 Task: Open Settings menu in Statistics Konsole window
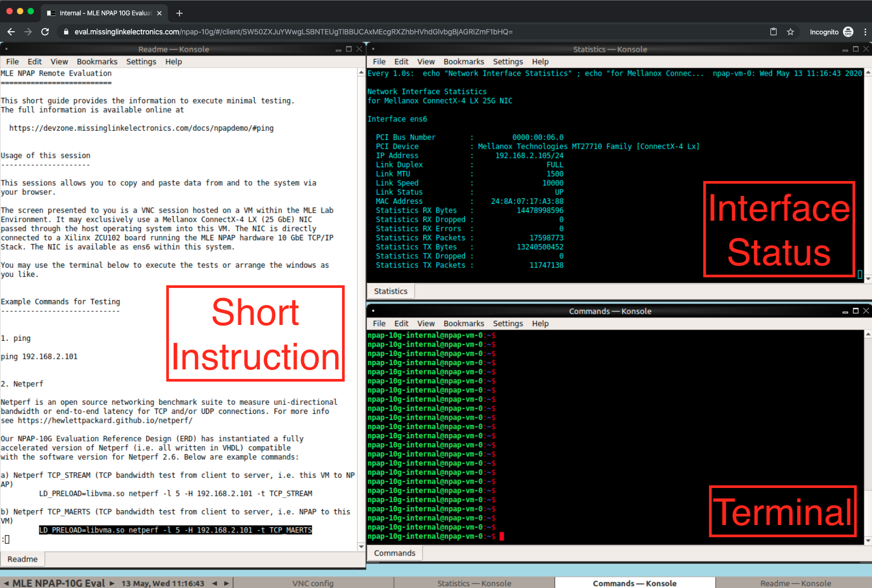point(508,62)
